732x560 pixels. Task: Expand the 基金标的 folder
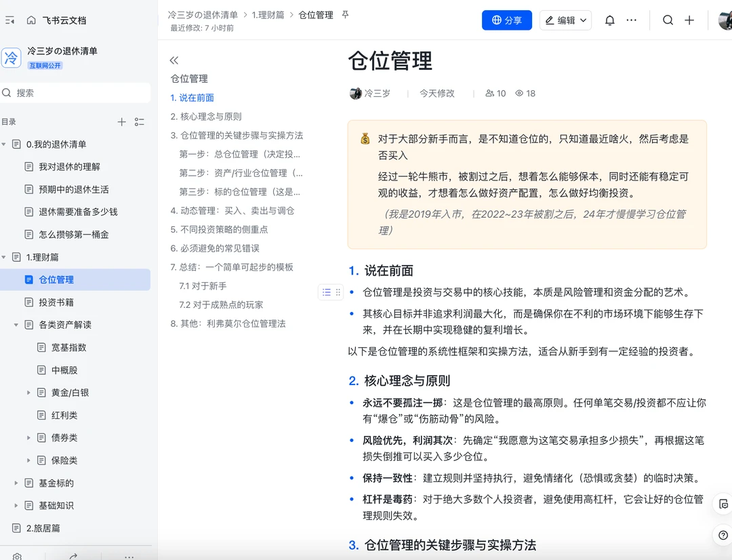tap(16, 483)
